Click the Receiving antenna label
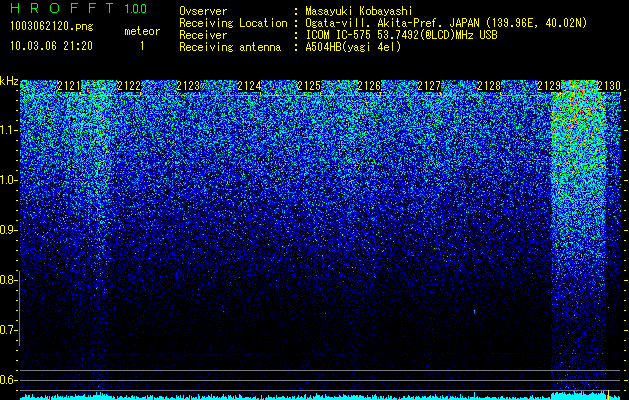 click(x=230, y=47)
